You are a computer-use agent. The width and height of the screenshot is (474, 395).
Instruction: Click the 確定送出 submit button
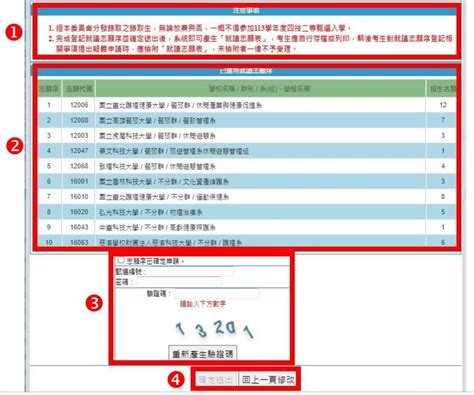tap(216, 379)
